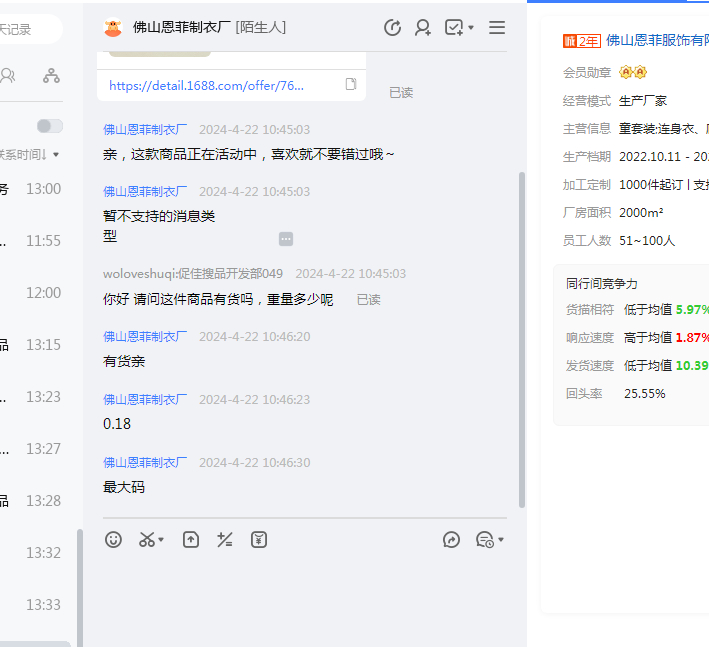Image resolution: width=709 pixels, height=647 pixels.
Task: Click the add contact person icon
Action: pos(423,28)
